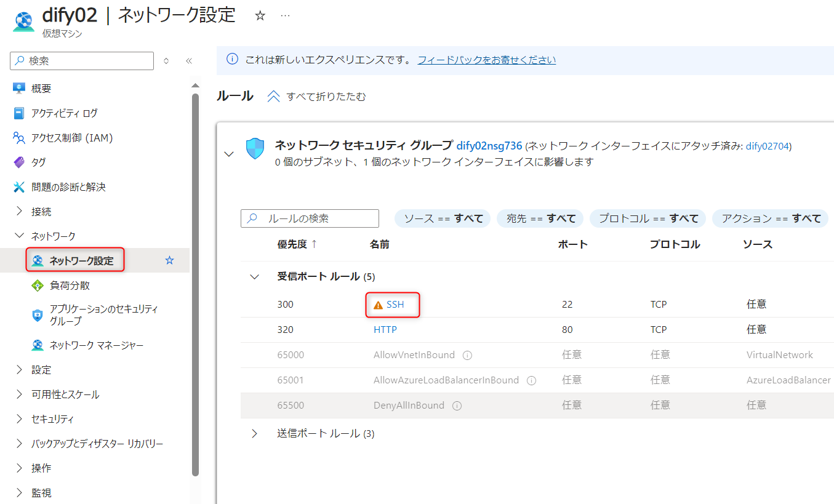Click すべて折りたたむ to collapse all rules
The width and height of the screenshot is (834, 504).
pos(316,96)
